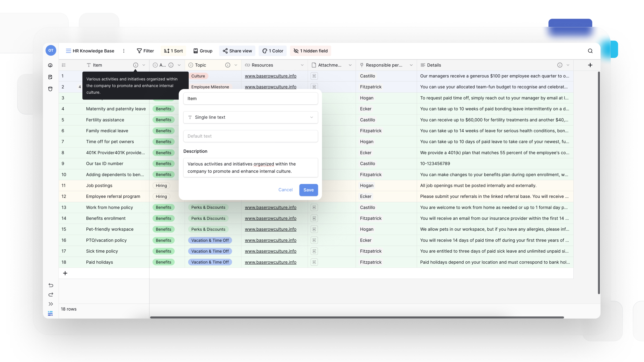644x362 pixels.
Task: Expand the Resources column dropdown arrow
Action: click(302, 65)
